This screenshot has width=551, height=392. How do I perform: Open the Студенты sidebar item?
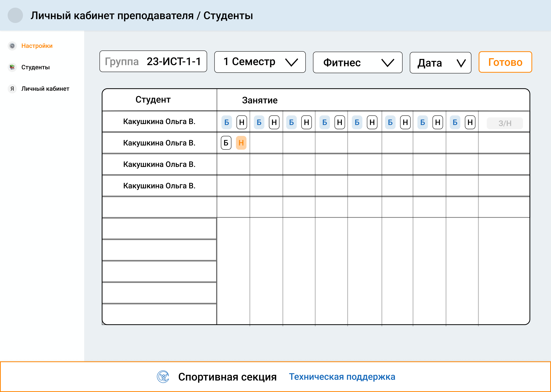[x=35, y=67]
